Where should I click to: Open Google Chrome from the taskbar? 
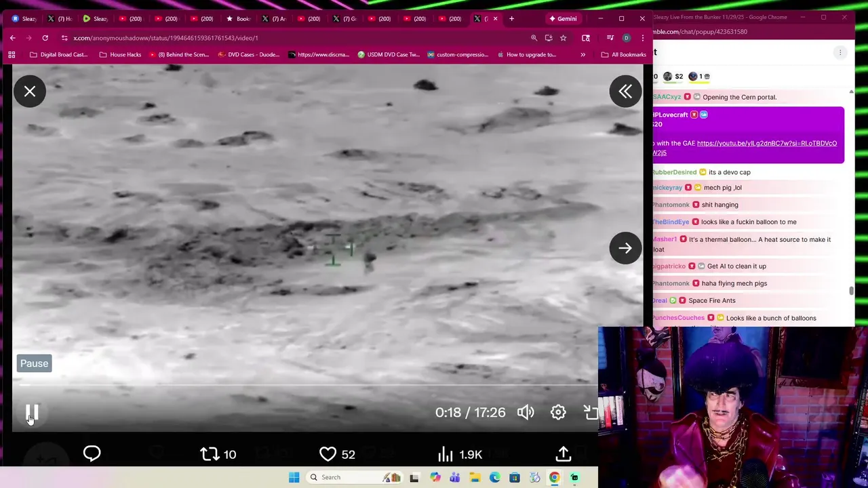pos(554,477)
